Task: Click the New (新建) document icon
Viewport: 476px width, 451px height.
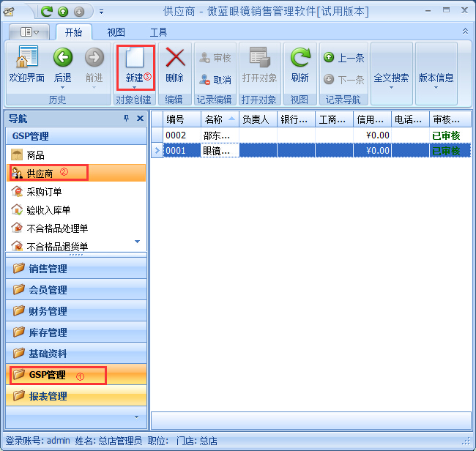Action: tap(135, 59)
